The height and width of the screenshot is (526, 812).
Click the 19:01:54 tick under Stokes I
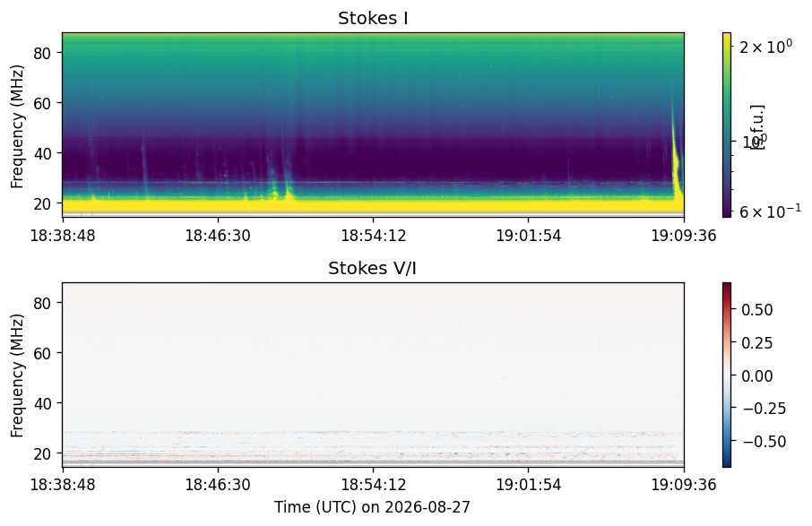click(x=529, y=236)
